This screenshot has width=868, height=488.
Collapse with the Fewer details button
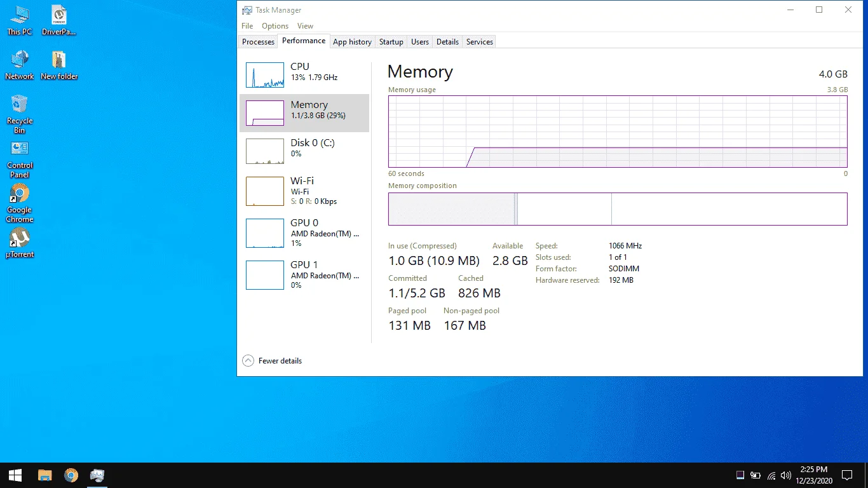pyautogui.click(x=273, y=361)
